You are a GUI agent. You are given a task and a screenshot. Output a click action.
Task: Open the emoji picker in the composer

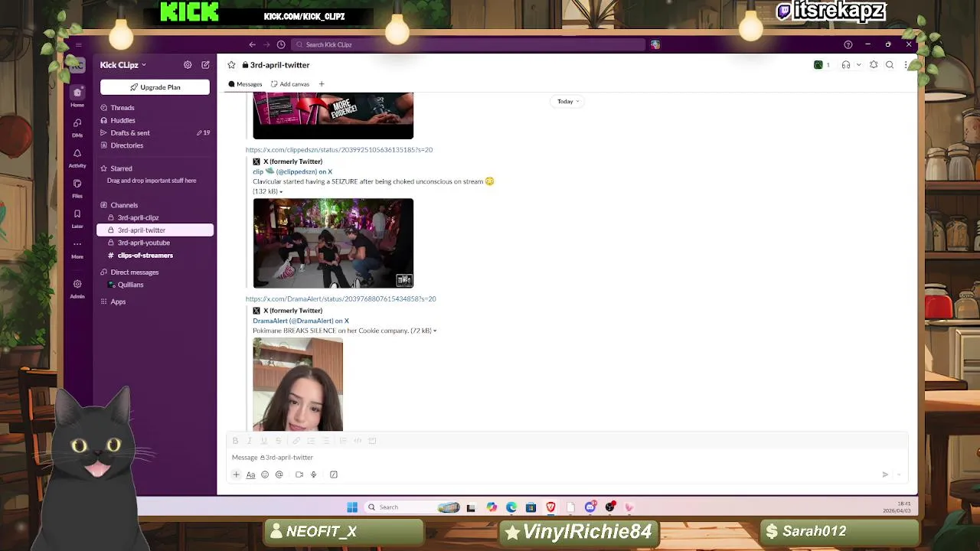click(x=265, y=474)
